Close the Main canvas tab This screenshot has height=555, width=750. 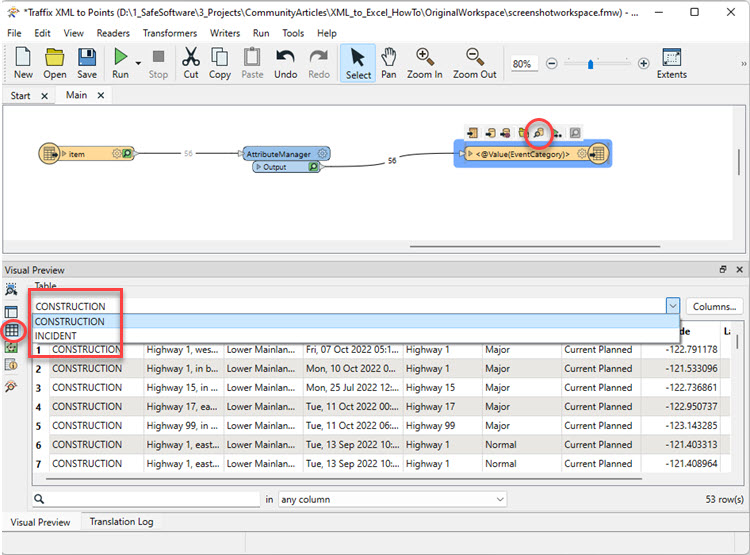100,95
